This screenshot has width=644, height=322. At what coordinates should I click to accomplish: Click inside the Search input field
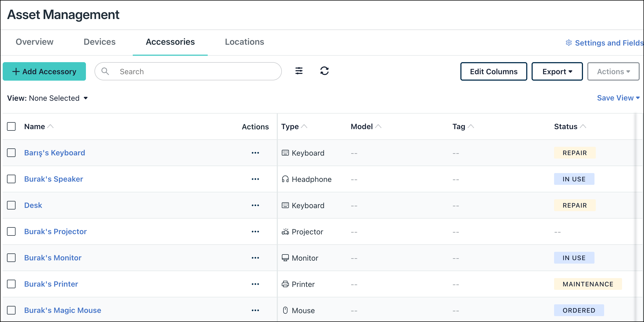tap(187, 71)
